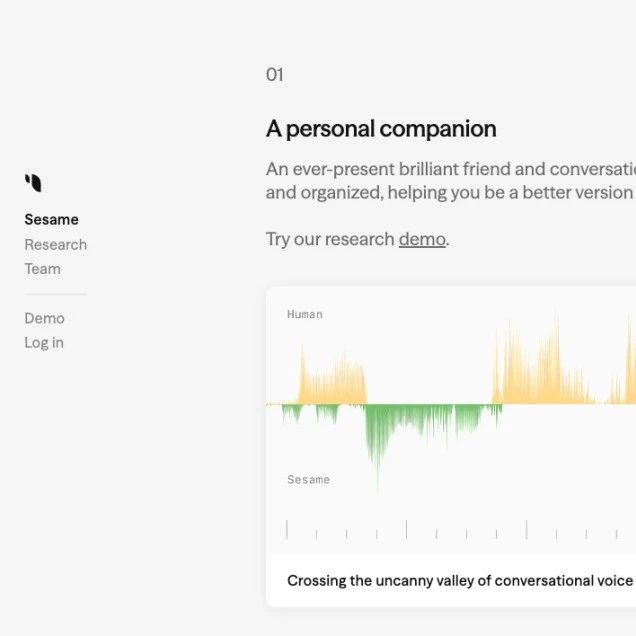Click the third tall timeline tick mark
The height and width of the screenshot is (636, 636).
point(526,530)
